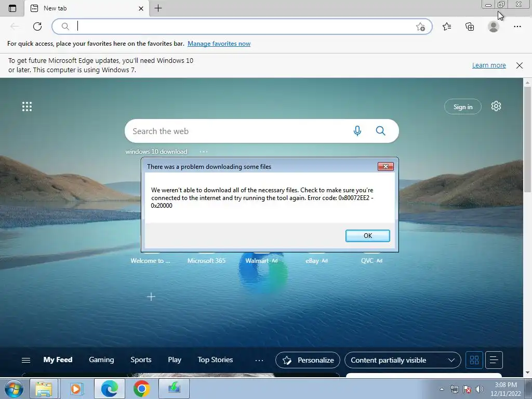Switch to the setup tool taskbar icon
532x399 pixels.
pyautogui.click(x=174, y=389)
